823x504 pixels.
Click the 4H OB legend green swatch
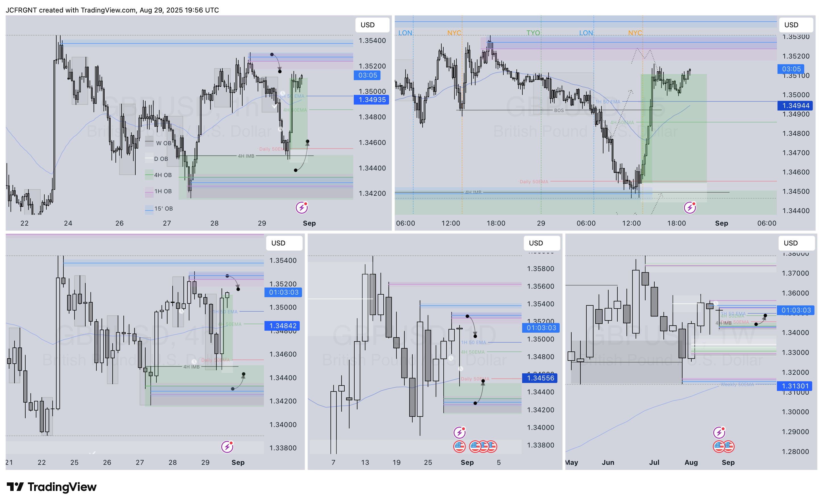click(x=149, y=174)
